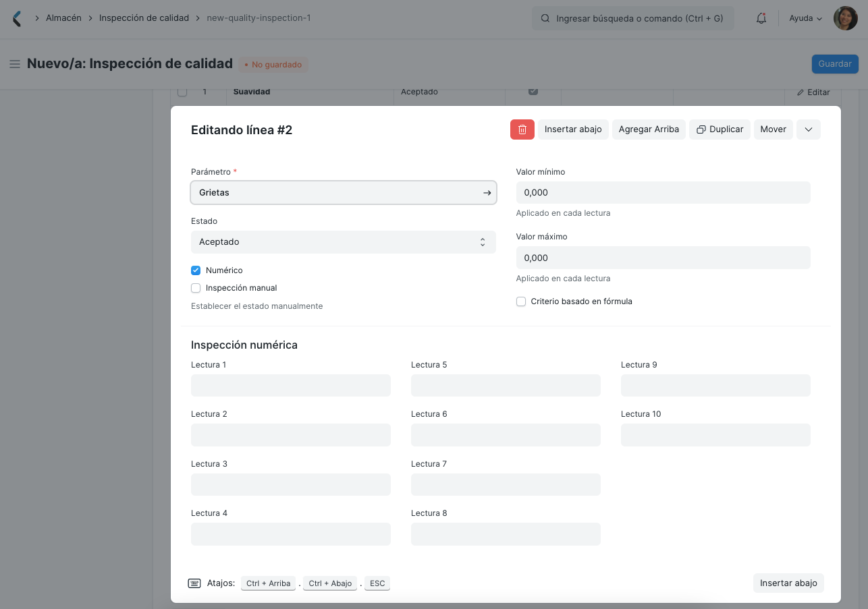Viewport: 868px width, 609px height.
Task: Click the Suavidad row numeric check mark
Action: pos(533,91)
